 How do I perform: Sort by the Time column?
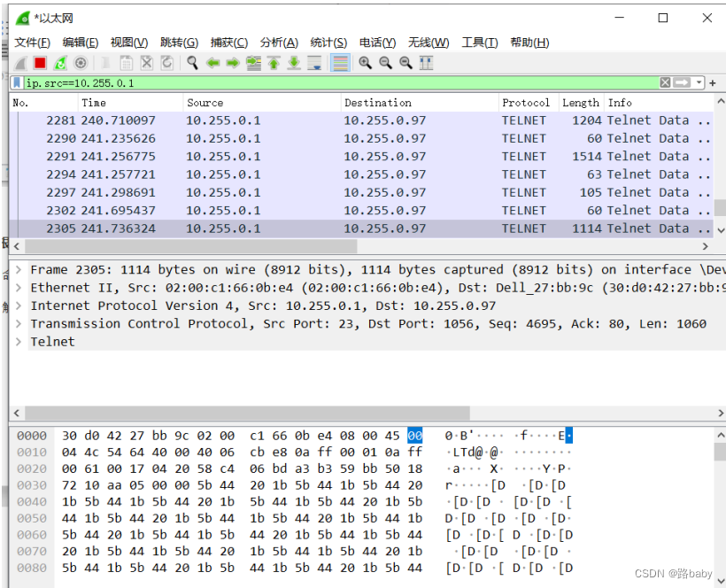point(130,103)
